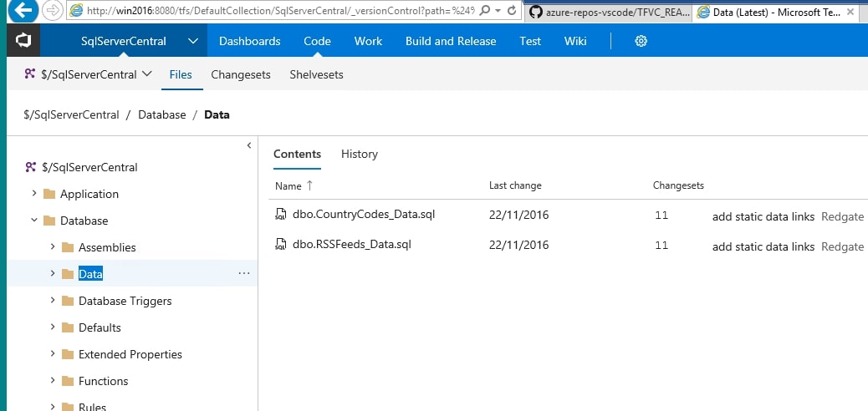This screenshot has height=411, width=868.
Task: Open the $/SqlServerCentral repository selector
Action: 89,74
